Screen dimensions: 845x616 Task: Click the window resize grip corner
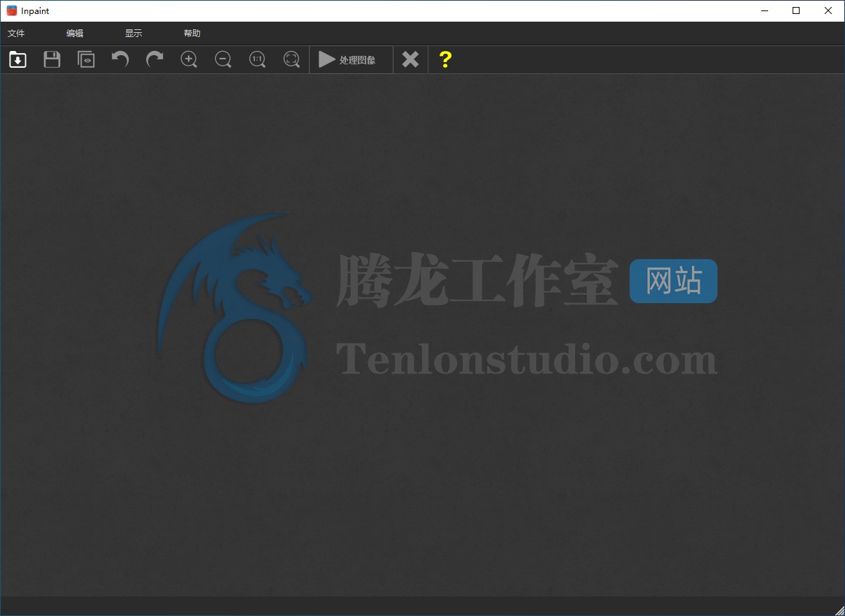(839, 610)
